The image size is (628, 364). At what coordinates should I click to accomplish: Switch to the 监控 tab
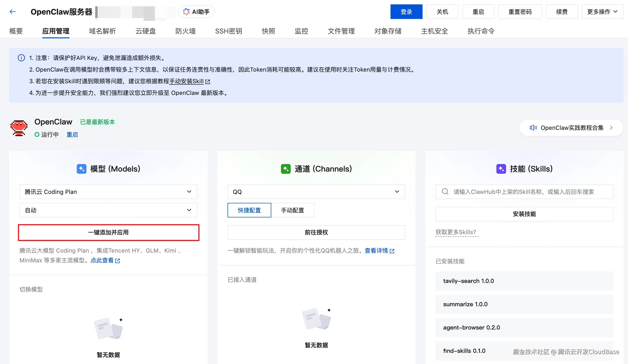[x=301, y=31]
